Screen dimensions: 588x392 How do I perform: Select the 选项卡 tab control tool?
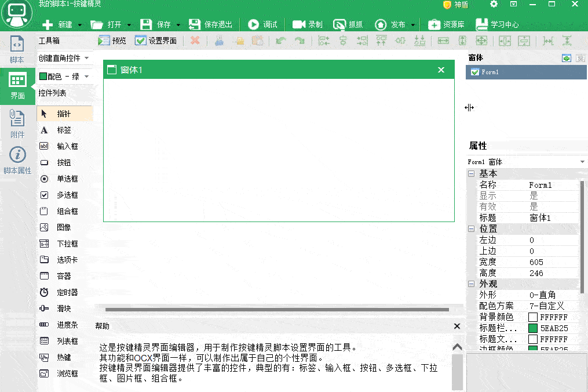click(x=64, y=260)
